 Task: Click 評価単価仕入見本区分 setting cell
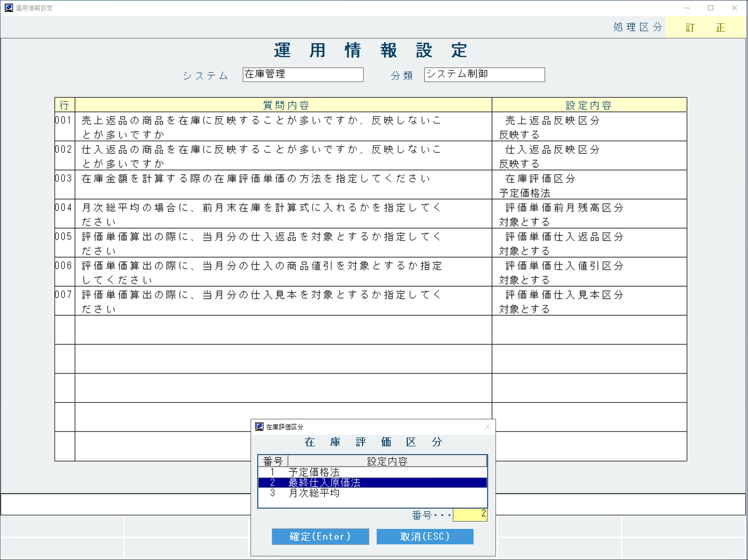590,301
